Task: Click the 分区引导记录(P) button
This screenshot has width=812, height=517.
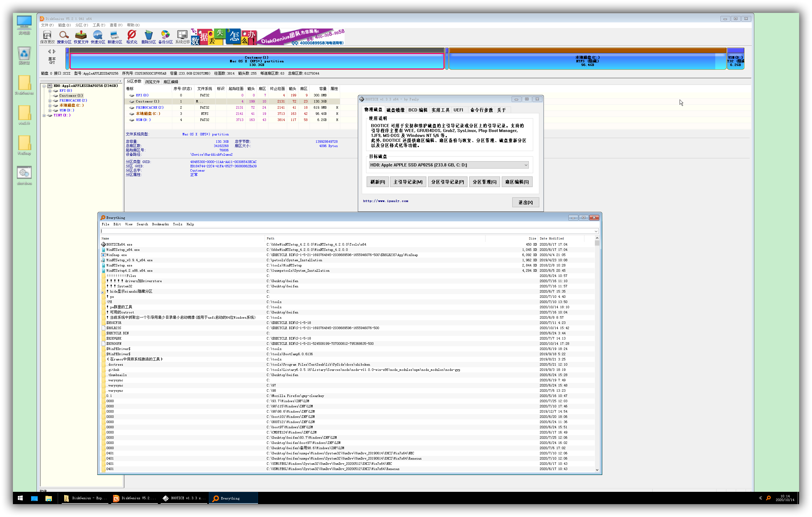Action: click(447, 182)
